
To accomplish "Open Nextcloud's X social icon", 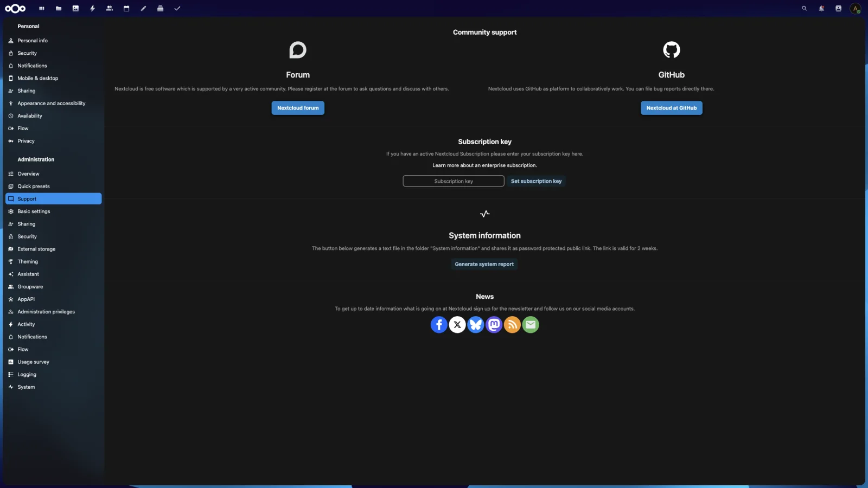I will coord(457,325).
